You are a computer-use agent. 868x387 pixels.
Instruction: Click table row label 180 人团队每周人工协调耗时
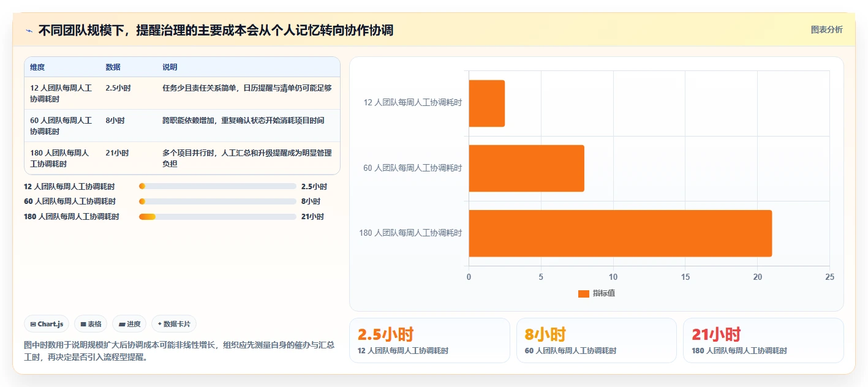60,158
